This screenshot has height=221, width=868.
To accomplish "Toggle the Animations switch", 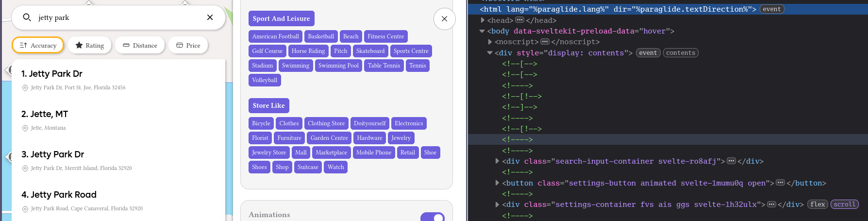I will click(432, 217).
